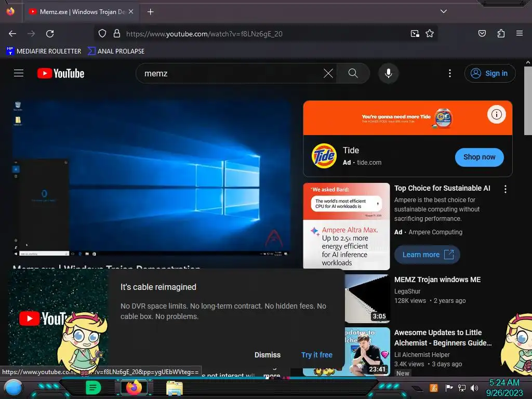This screenshot has width=532, height=399.
Task: Open the 3:05 MEMZ video thumbnail
Action: pyautogui.click(x=367, y=299)
